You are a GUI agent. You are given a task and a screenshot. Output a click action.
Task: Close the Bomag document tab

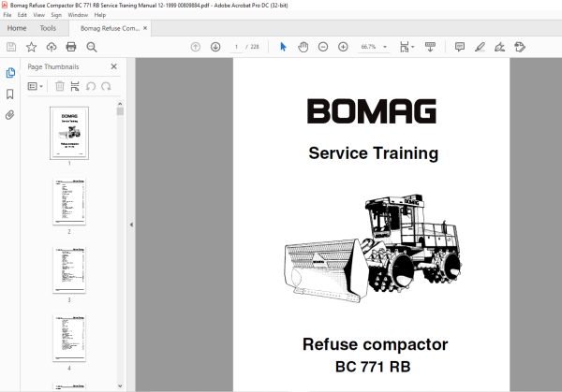(145, 28)
